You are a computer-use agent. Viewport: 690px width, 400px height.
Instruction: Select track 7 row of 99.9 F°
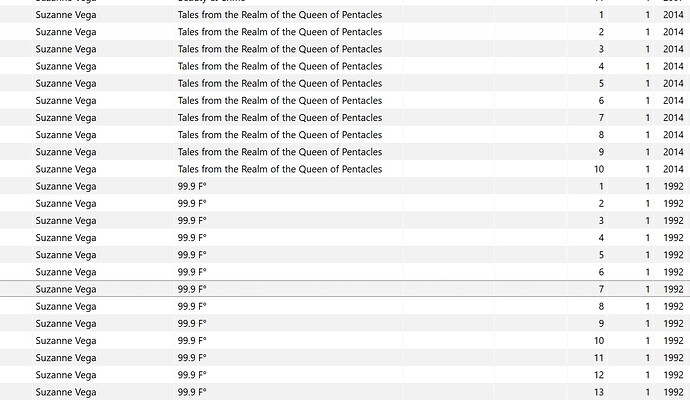(x=345, y=289)
